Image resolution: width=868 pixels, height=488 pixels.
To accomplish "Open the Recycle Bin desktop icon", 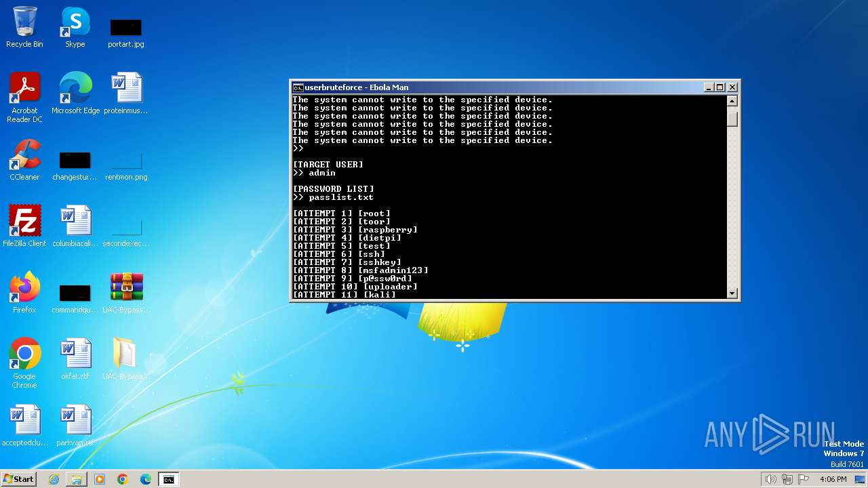I will point(24,27).
